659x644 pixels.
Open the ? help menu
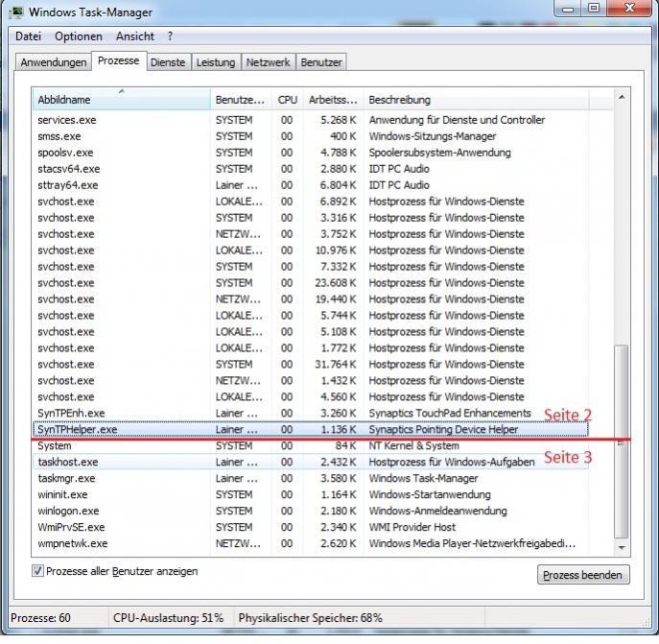170,36
